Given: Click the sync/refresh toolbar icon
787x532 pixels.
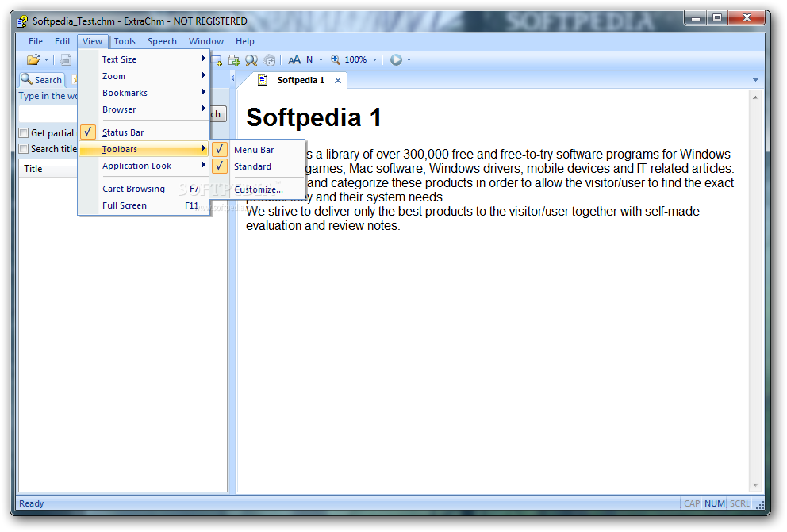Looking at the screenshot, I should click(270, 60).
